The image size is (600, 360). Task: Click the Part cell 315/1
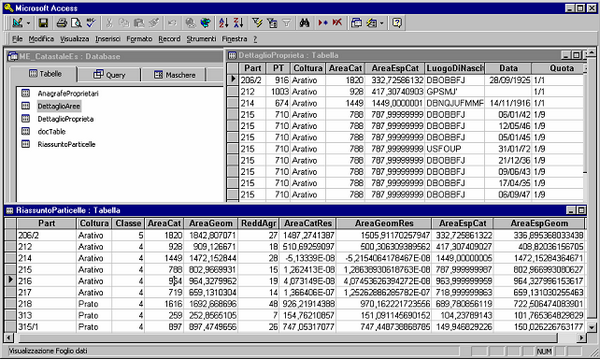47,327
